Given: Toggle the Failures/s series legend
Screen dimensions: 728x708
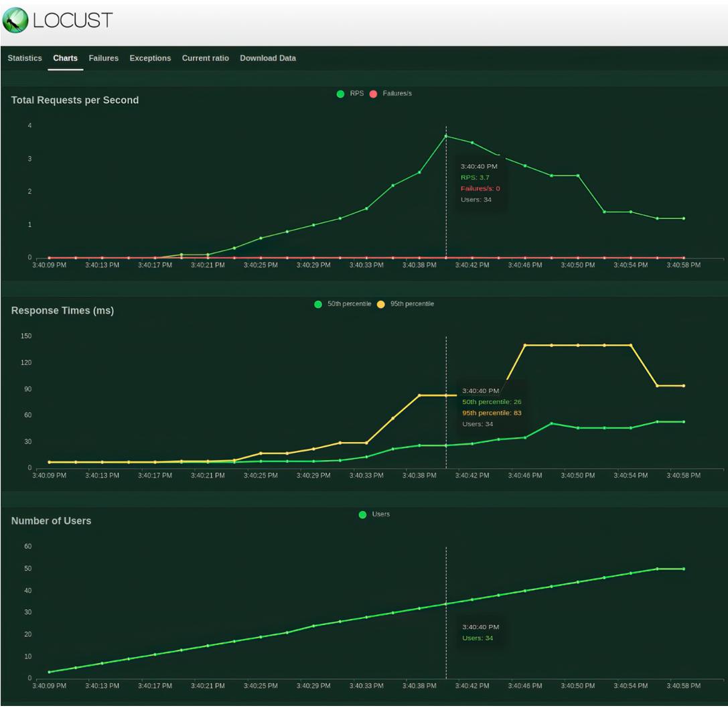Looking at the screenshot, I should pyautogui.click(x=396, y=94).
